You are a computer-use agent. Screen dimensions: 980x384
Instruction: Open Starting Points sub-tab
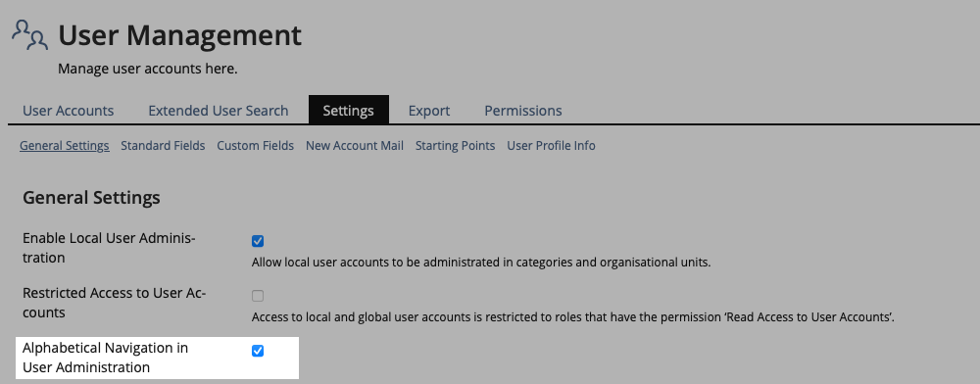click(455, 146)
